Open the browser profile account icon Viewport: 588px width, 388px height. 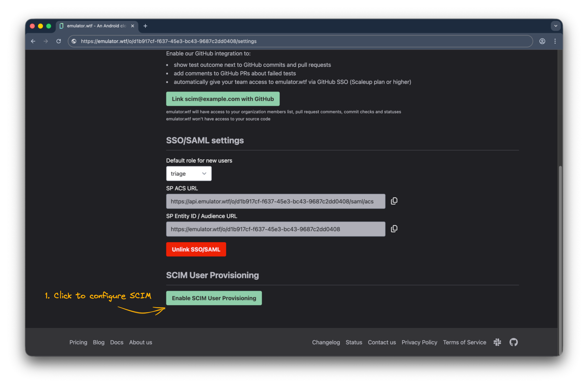pos(542,41)
